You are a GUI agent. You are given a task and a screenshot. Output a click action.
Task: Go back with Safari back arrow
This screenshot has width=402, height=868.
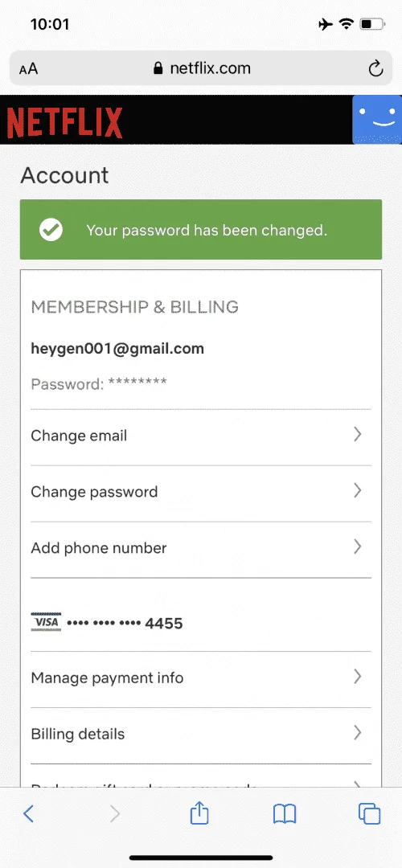tap(29, 813)
